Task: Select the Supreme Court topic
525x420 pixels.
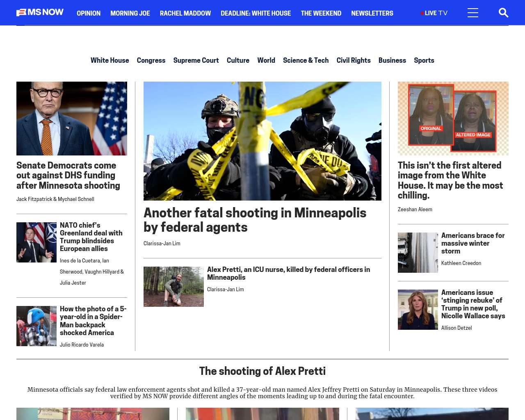Action: click(x=196, y=60)
